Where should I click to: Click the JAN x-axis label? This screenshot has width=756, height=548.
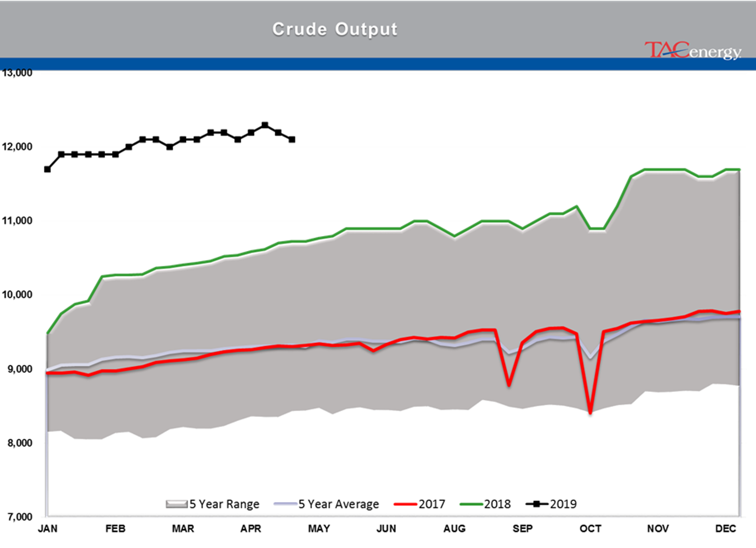(48, 529)
